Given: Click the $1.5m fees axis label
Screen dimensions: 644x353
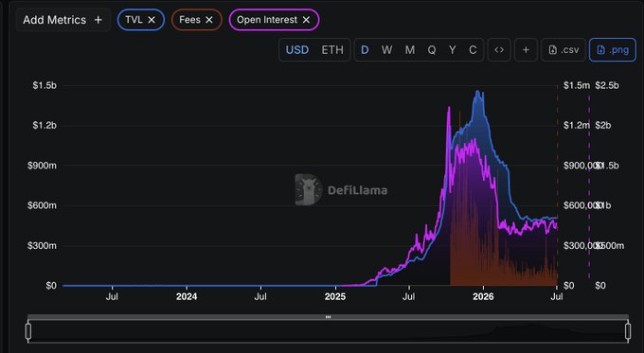Looking at the screenshot, I should point(576,85).
